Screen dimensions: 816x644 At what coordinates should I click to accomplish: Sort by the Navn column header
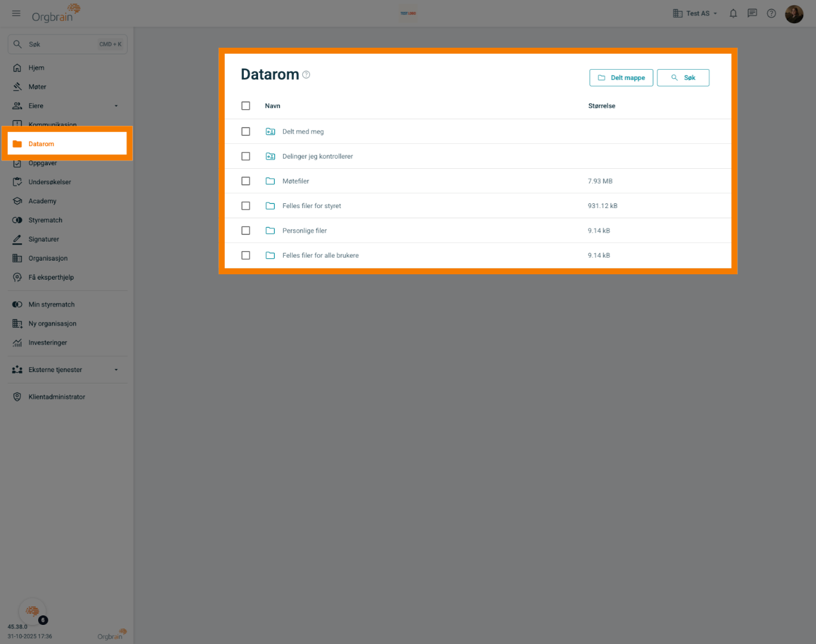272,106
